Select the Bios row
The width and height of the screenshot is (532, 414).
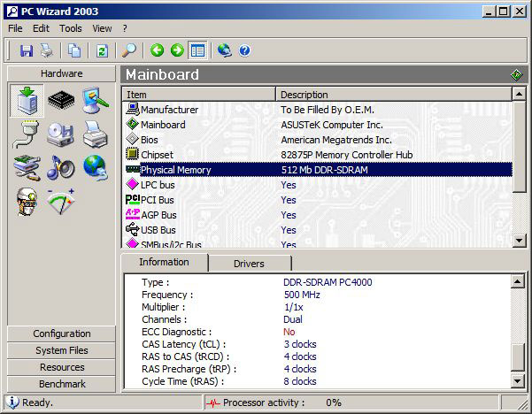point(317,140)
